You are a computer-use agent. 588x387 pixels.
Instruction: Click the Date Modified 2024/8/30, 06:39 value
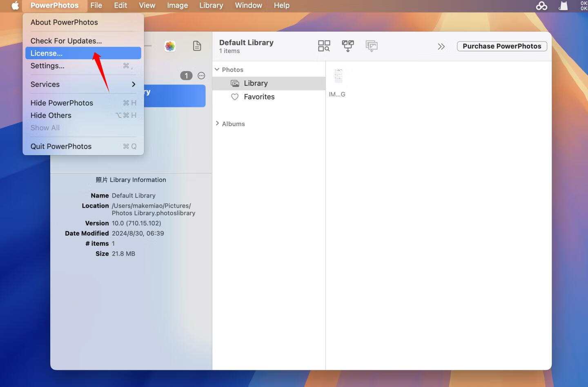(138, 234)
